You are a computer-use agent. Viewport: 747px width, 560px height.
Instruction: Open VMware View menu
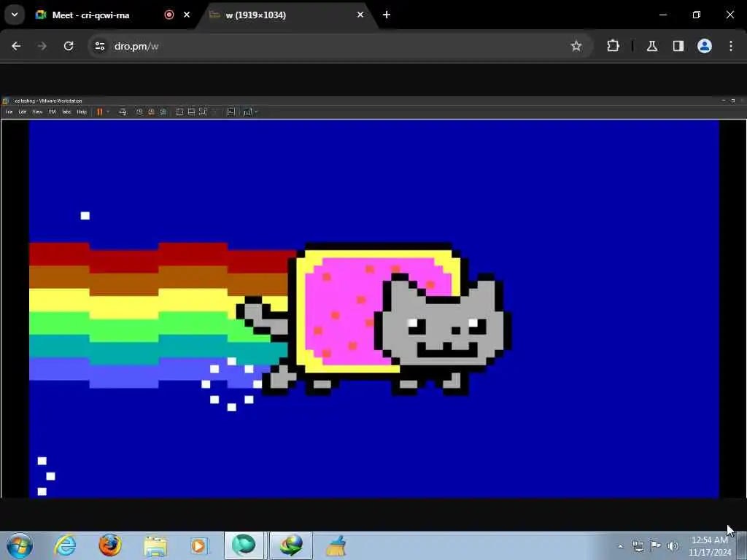(37, 112)
